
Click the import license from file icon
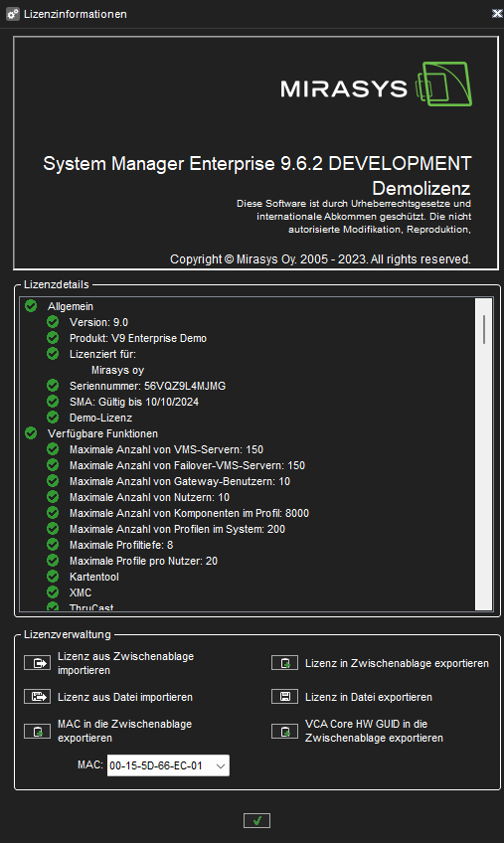coord(37,697)
